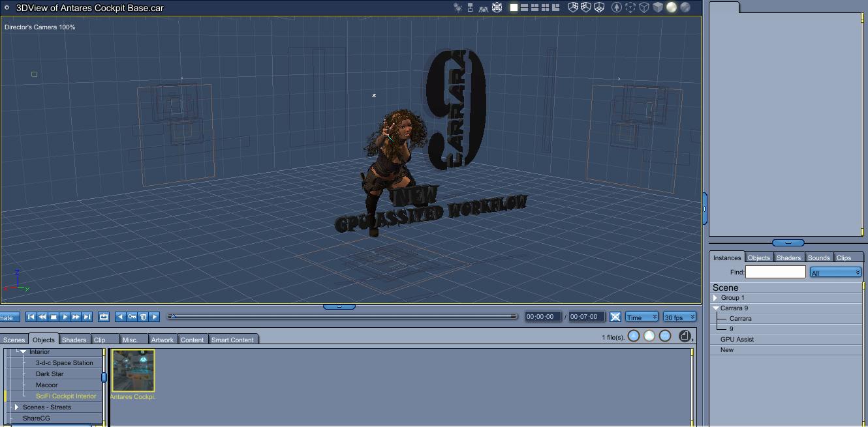Set dark textured sphere display mode
The width and height of the screenshot is (868, 427).
click(x=685, y=8)
